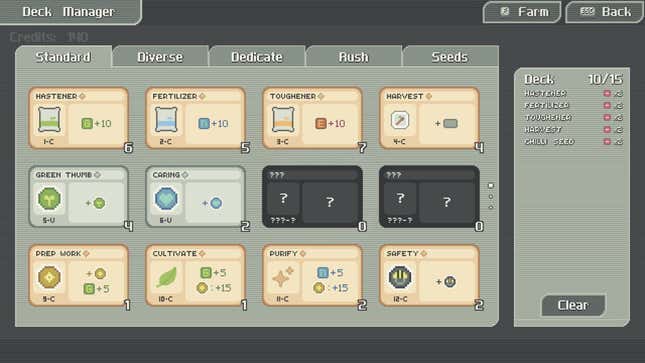Screen dimensions: 645x363
Task: Switch to the Diverse tab
Action: 160,56
